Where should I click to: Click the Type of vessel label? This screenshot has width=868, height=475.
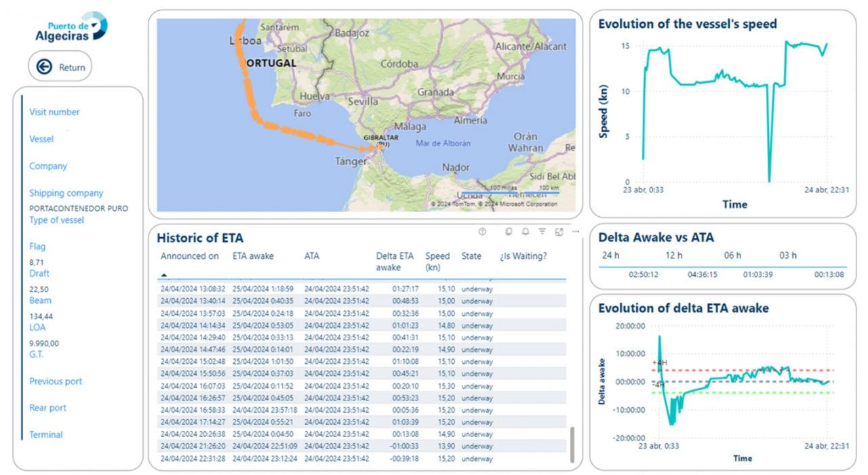tap(56, 220)
